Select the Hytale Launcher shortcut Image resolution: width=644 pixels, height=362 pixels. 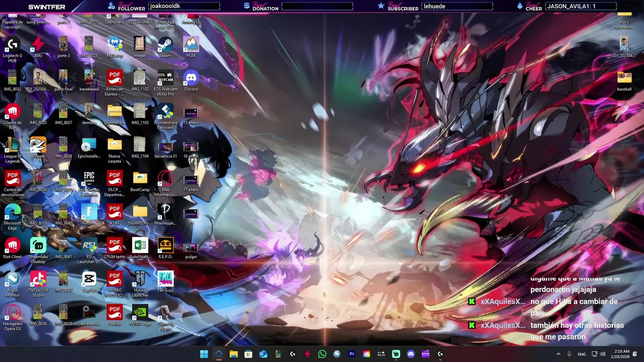(140, 285)
